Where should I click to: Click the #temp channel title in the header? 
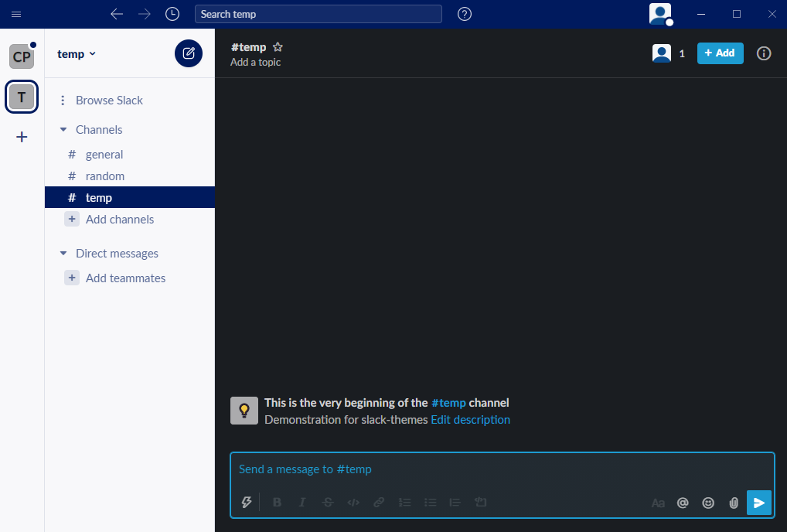pyautogui.click(x=248, y=47)
